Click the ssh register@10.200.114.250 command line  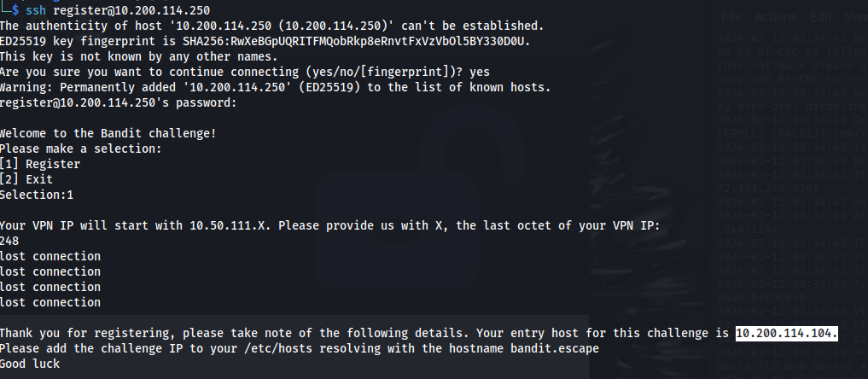[x=118, y=10]
